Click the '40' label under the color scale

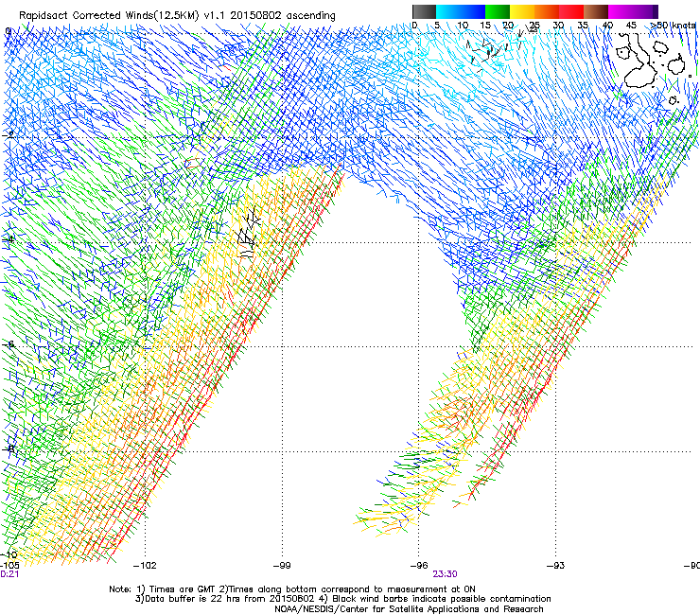(607, 26)
